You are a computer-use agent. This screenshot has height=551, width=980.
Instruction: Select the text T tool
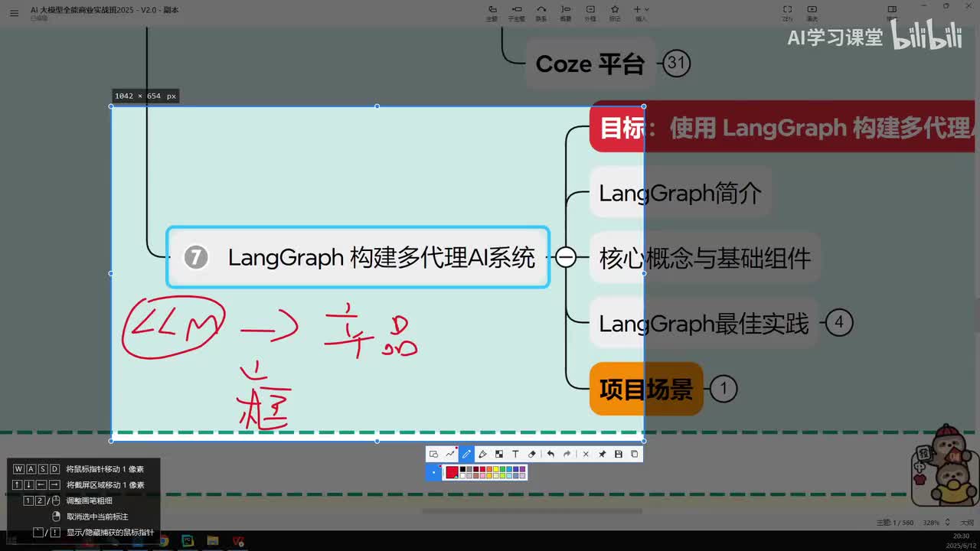[515, 454]
